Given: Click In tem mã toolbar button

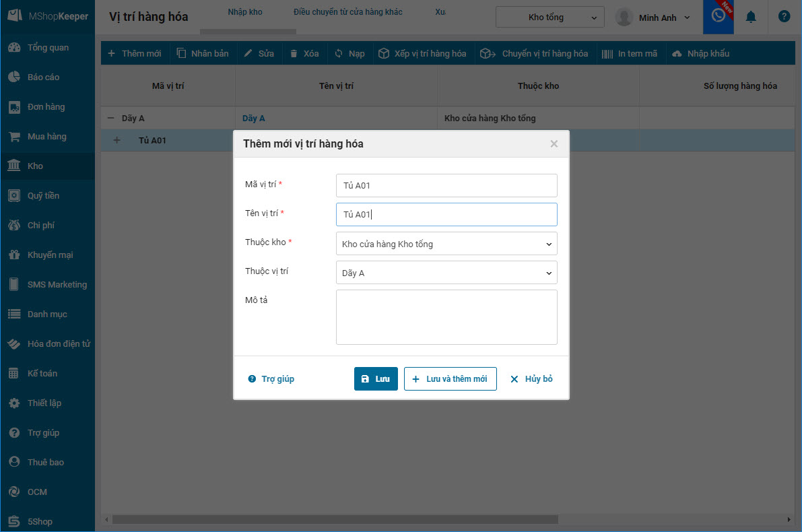Looking at the screenshot, I should tap(630, 54).
